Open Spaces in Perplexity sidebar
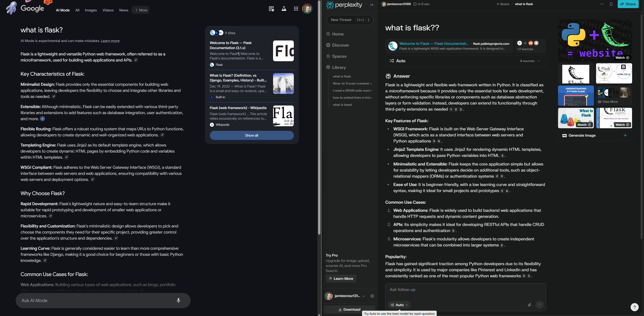This screenshot has height=316, width=644. [x=337, y=56]
